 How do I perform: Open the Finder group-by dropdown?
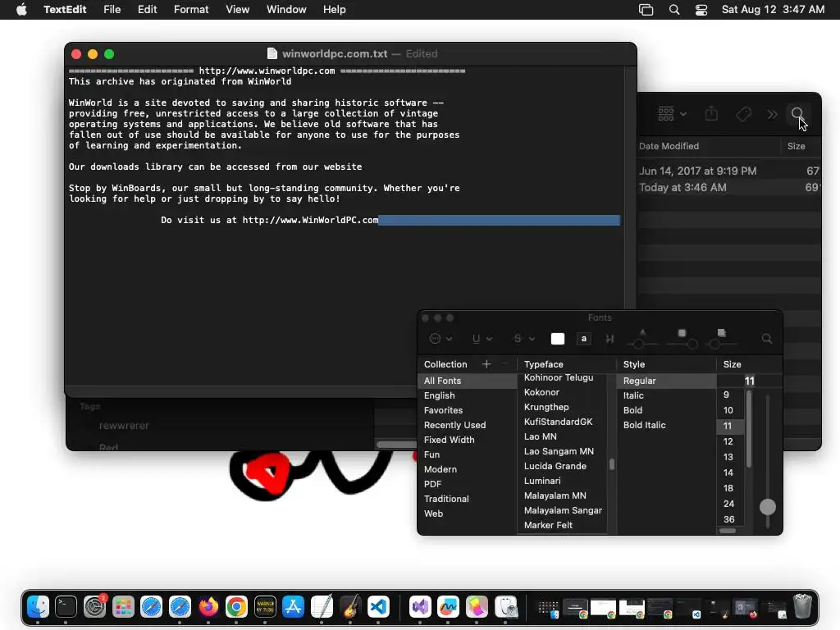(672, 113)
